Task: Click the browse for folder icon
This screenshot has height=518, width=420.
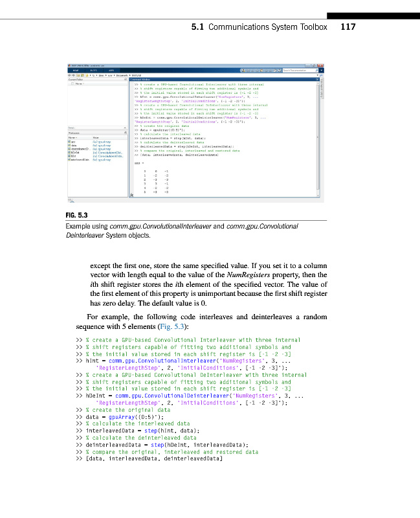Action: (82, 75)
